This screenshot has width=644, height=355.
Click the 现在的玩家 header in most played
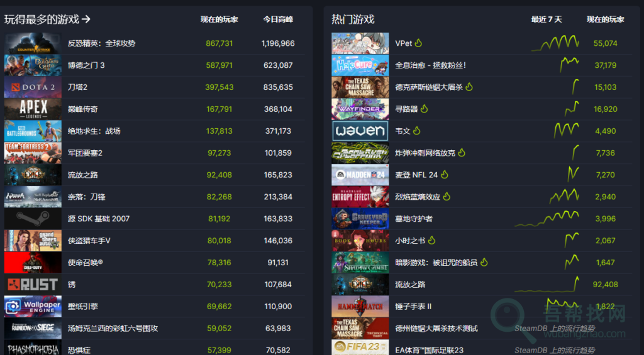point(219,19)
